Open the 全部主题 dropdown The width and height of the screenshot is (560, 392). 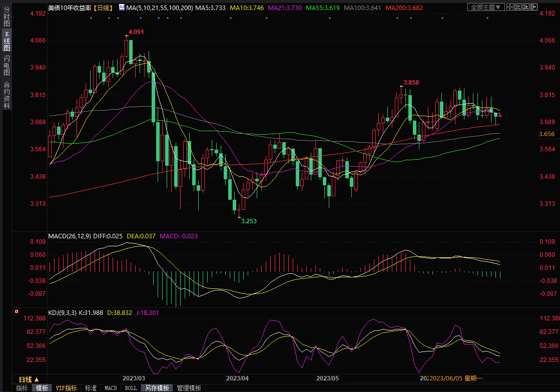485,7
